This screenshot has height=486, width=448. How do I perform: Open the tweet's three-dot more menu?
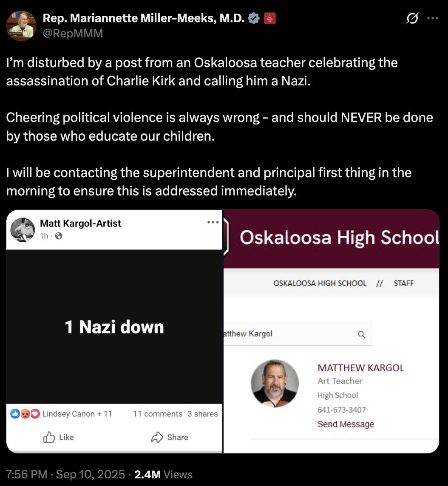pos(433,18)
